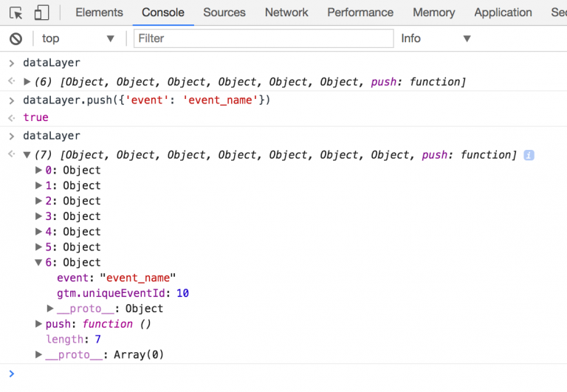Viewport: 567px width, 392px height.
Task: Switch to the Network tab
Action: (x=286, y=13)
